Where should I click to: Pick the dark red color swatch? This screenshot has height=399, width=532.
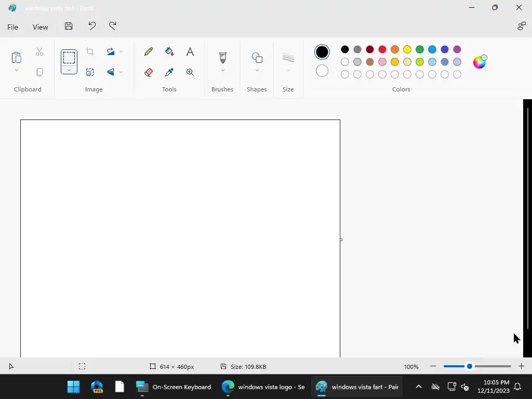370,49
